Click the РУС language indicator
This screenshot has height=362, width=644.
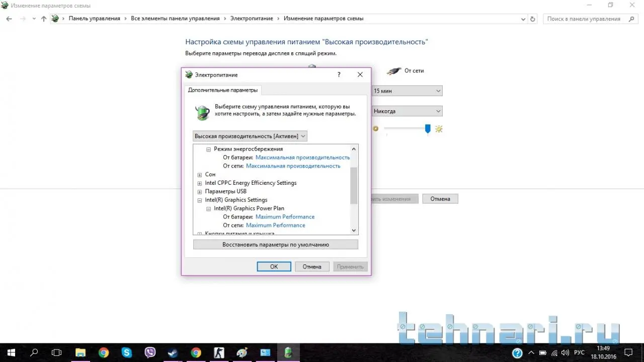pos(580,353)
